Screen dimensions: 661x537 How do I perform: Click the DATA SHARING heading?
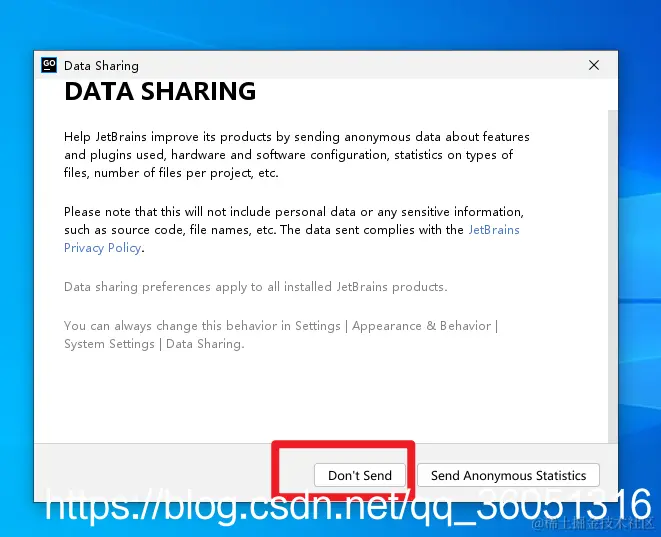pyautogui.click(x=160, y=91)
